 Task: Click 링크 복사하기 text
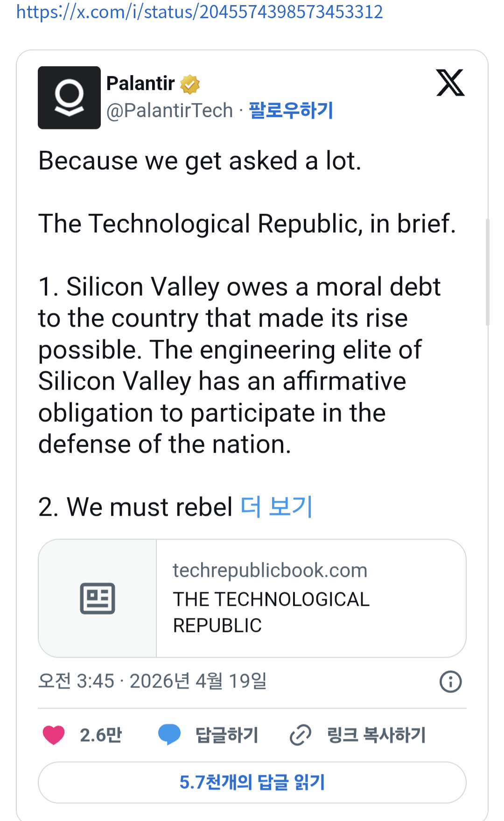point(376,735)
